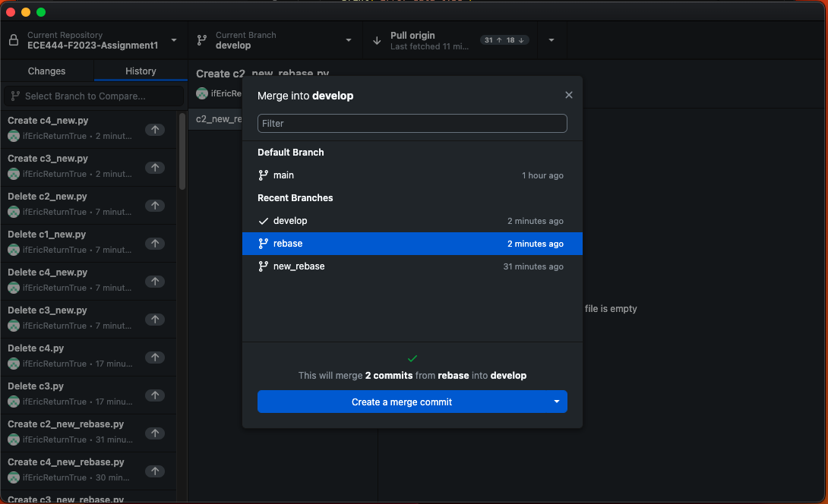Select the Delete c2_new.py commit
Screen dimensions: 828x504
coord(89,205)
